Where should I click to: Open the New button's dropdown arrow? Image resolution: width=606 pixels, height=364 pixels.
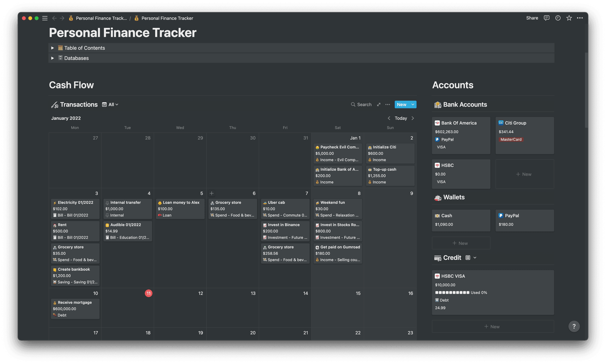point(412,104)
